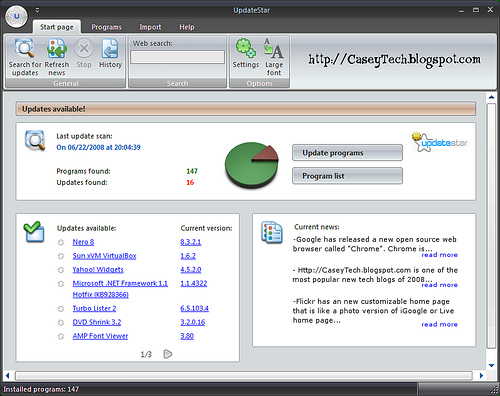Click the horizontal scrollbar right arrow
Viewport: 500px width, 396px height.
(481, 376)
